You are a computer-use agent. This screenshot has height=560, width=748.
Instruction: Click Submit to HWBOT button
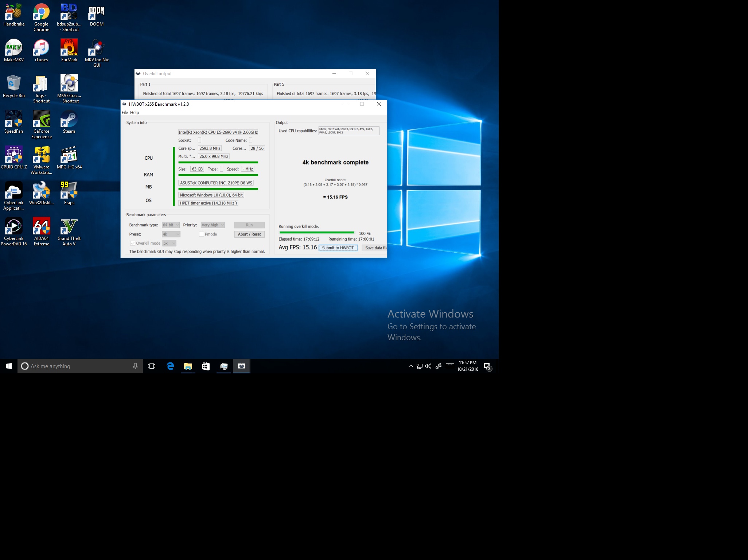click(338, 248)
